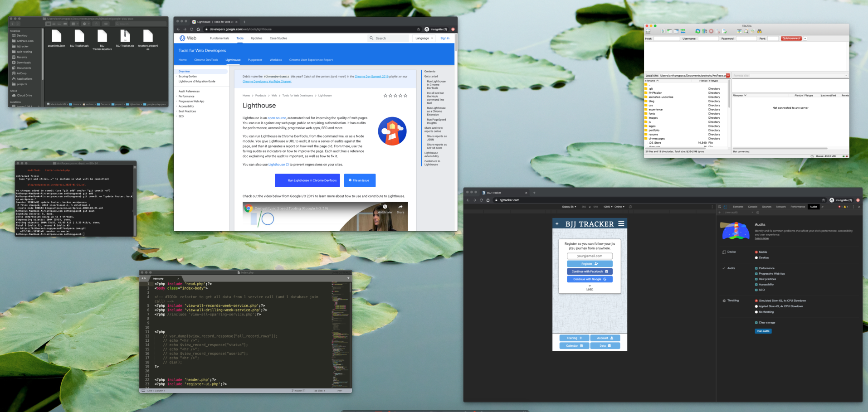Toggle Progressive Web App audit checkbox
The image size is (868, 412).
[x=756, y=274]
